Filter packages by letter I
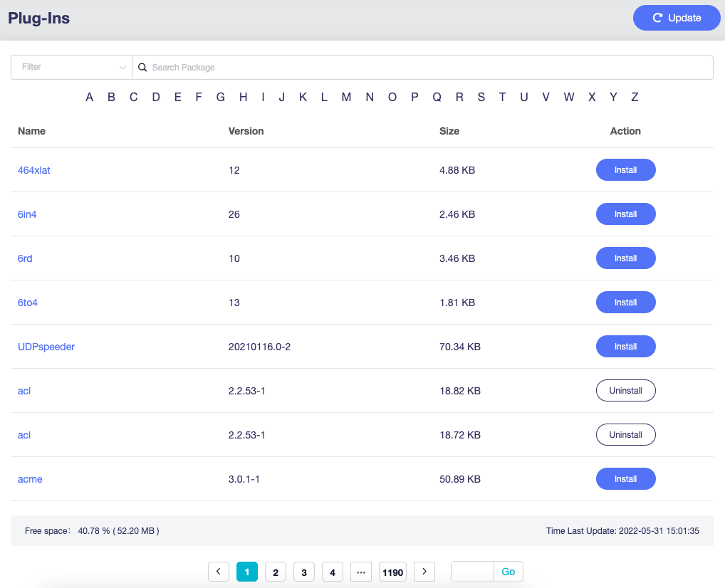 point(263,97)
